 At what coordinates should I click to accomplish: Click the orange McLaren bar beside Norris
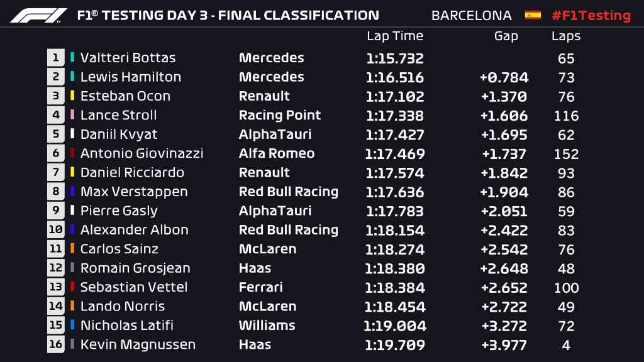(x=72, y=306)
